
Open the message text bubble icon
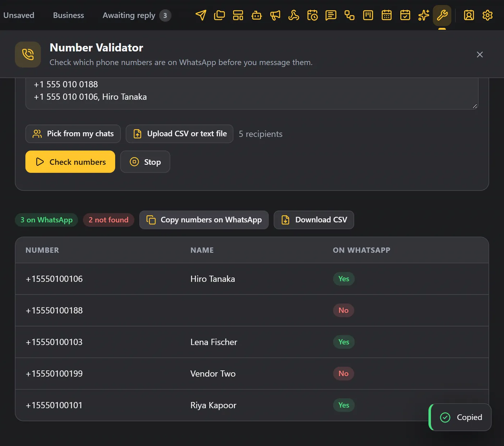click(331, 15)
